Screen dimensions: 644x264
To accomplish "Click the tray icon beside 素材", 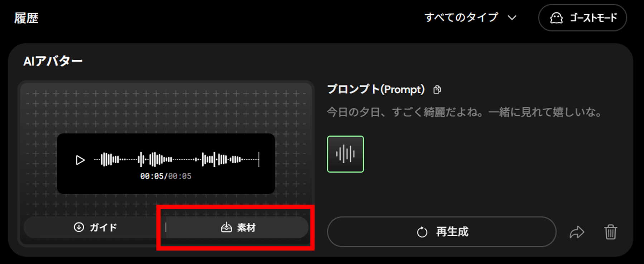I will click(226, 227).
